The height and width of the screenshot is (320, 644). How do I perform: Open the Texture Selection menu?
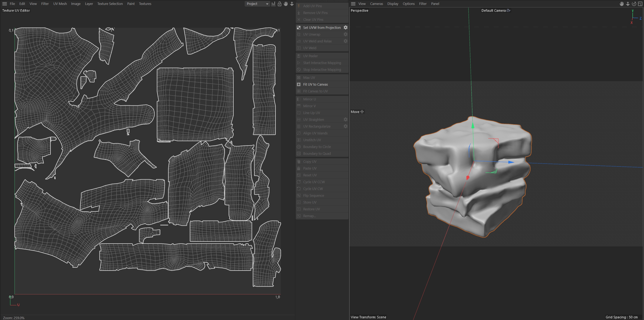[110, 4]
